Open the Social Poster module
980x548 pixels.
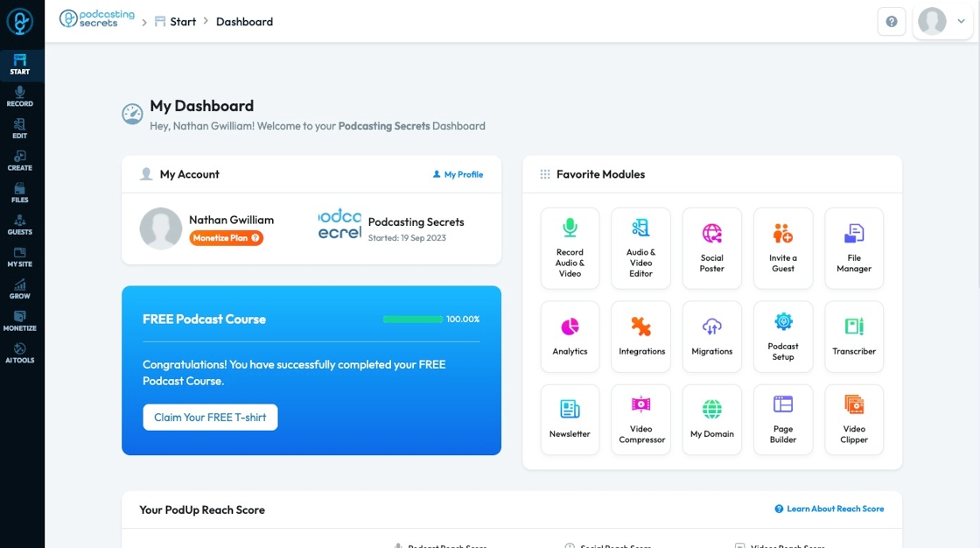712,249
